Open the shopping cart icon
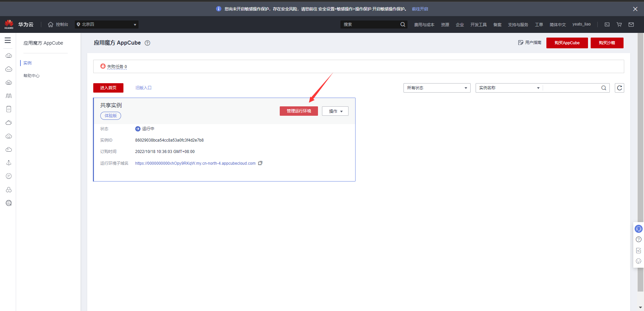This screenshot has height=311, width=644. (x=619, y=24)
